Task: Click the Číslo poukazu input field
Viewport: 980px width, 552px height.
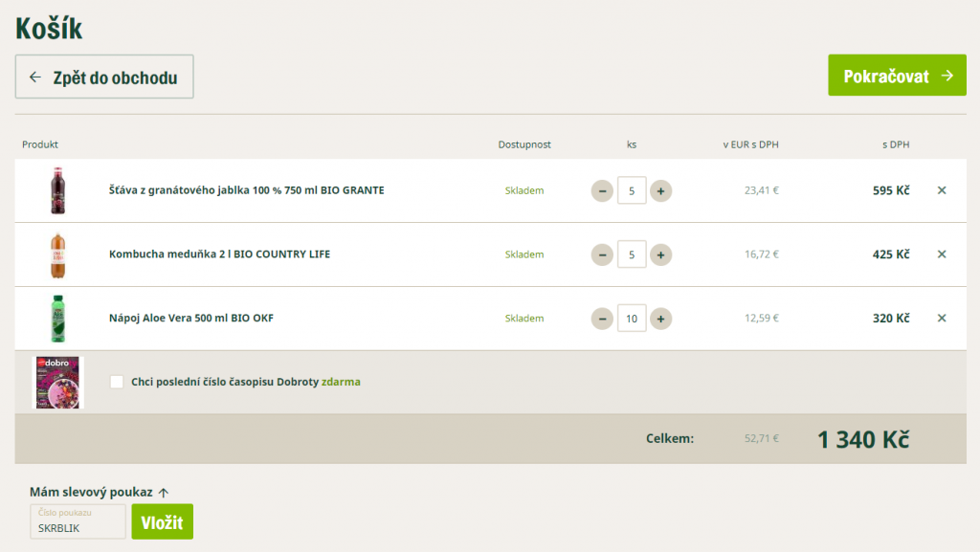Action: point(78,521)
